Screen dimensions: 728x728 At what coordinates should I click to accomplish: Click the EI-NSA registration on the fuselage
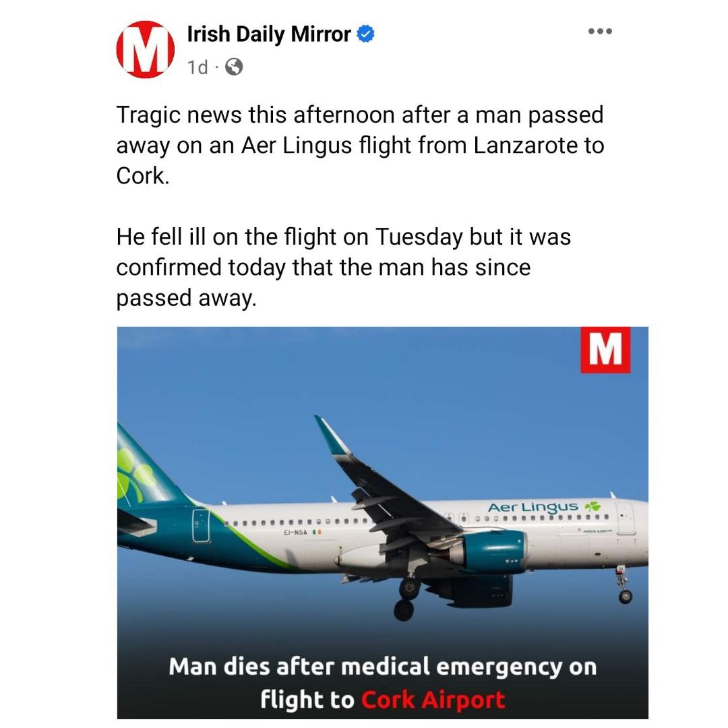tap(295, 532)
